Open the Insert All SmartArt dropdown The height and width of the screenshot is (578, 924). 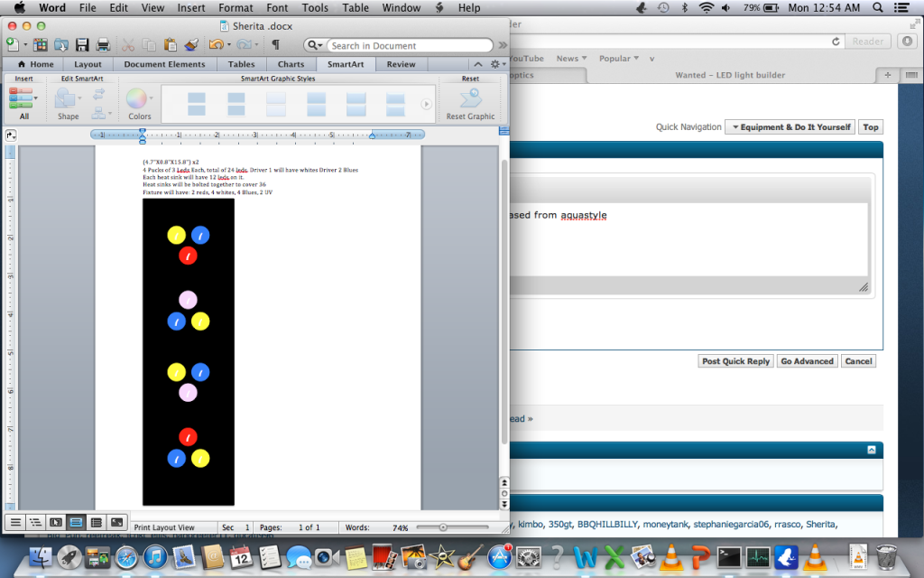click(x=23, y=103)
